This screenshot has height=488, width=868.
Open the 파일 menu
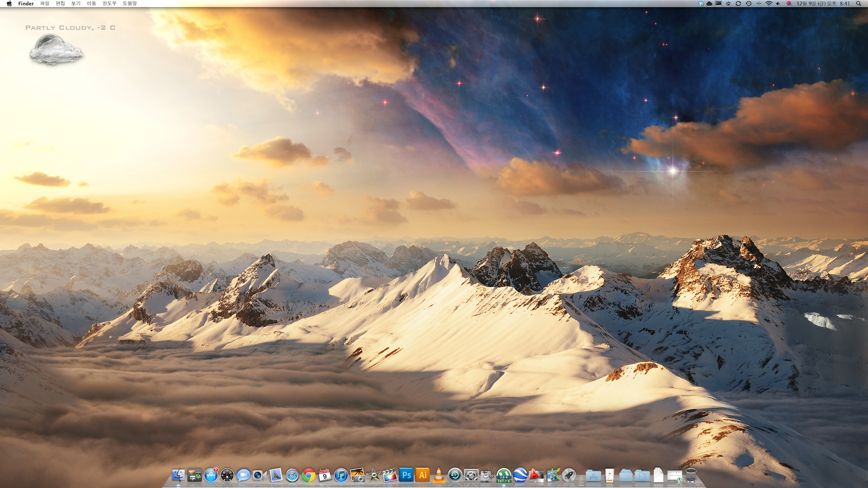click(x=45, y=3)
